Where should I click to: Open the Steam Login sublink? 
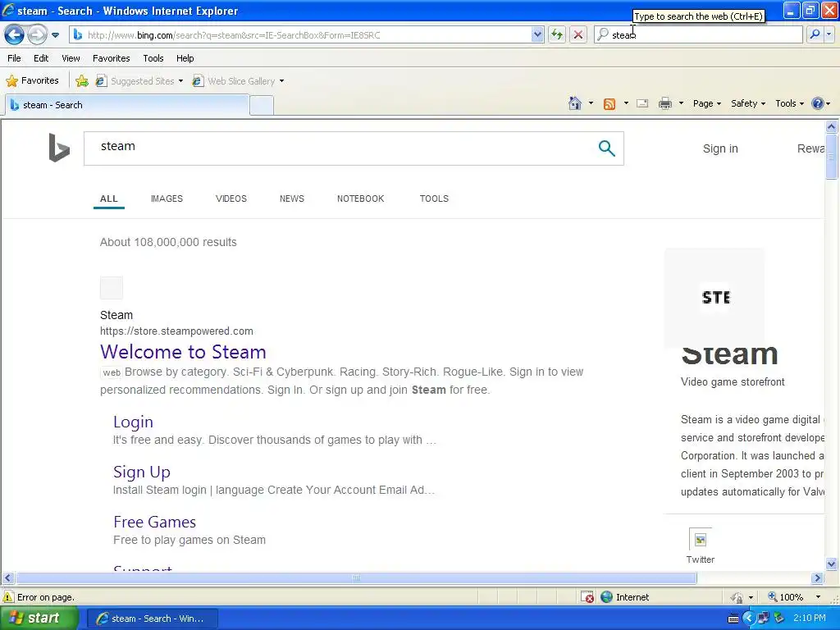click(x=134, y=422)
